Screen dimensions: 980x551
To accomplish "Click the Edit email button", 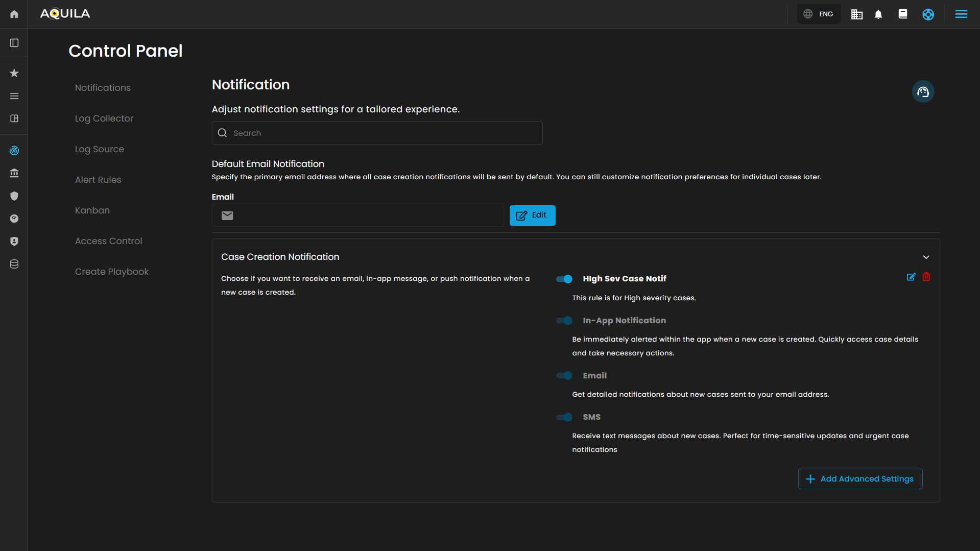I will click(532, 215).
